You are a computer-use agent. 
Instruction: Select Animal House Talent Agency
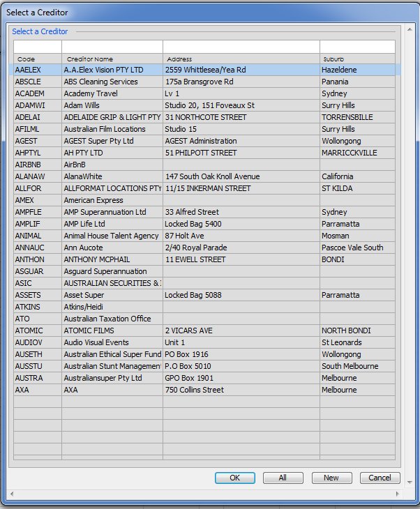coord(111,236)
